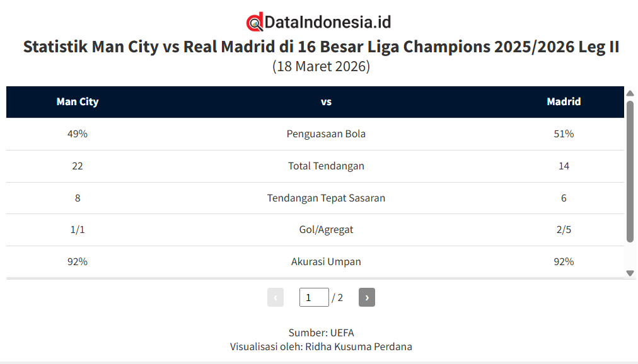
Task: Go to next table page arrow
Action: [366, 297]
